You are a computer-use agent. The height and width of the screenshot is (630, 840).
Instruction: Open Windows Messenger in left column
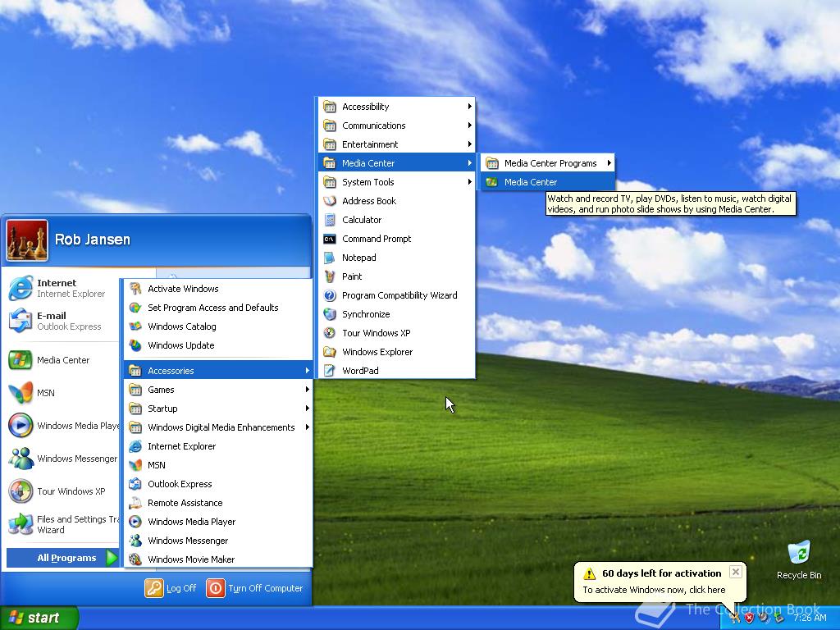point(63,459)
